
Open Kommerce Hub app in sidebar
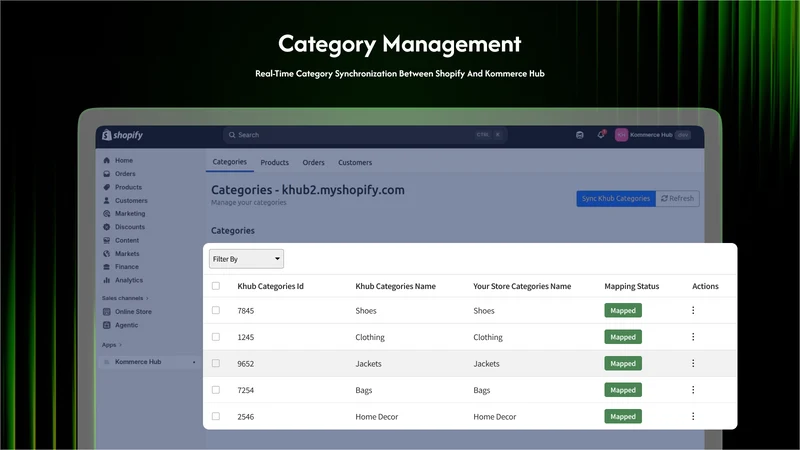pyautogui.click(x=148, y=362)
